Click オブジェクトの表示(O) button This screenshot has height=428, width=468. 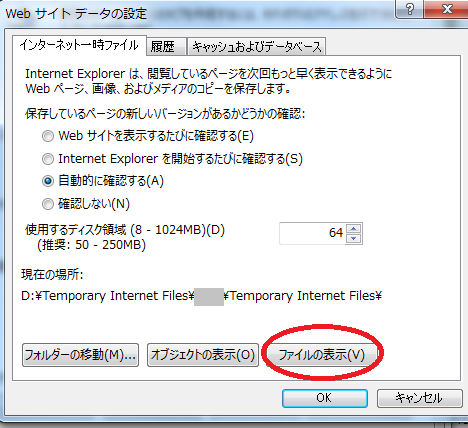pyautogui.click(x=203, y=355)
